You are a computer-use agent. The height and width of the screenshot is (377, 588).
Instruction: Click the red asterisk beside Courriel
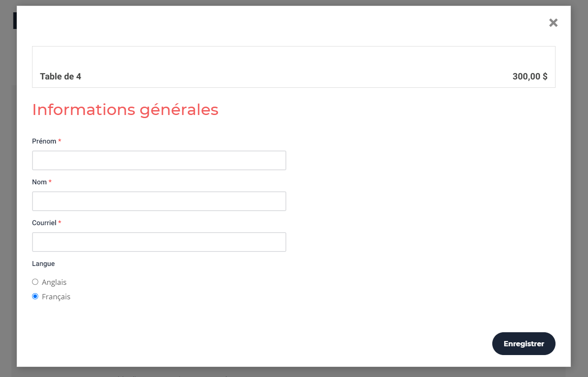pyautogui.click(x=60, y=223)
